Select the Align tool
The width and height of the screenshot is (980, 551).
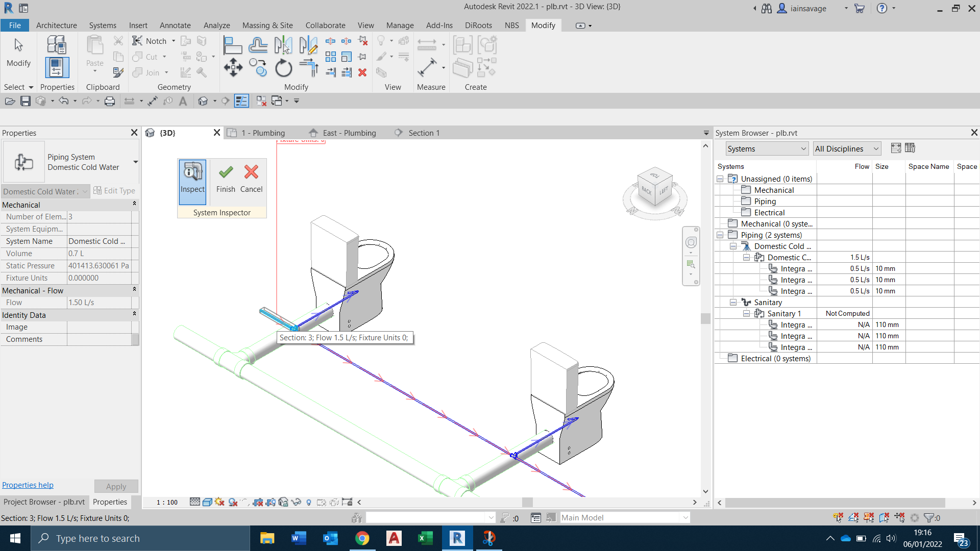pyautogui.click(x=233, y=45)
